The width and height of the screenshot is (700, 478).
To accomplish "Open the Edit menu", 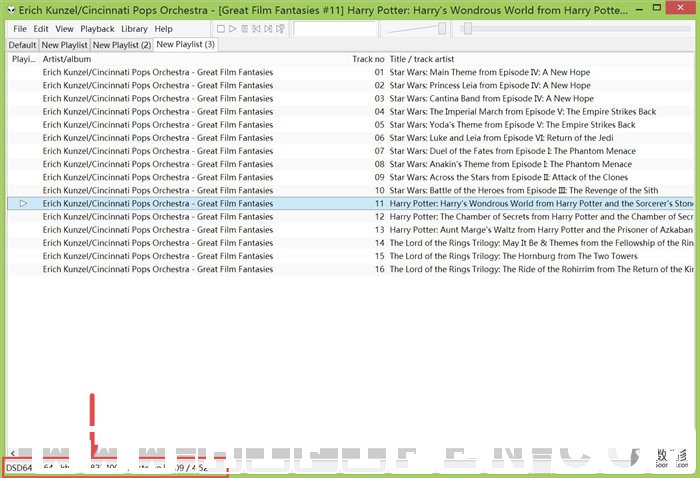I will [41, 29].
